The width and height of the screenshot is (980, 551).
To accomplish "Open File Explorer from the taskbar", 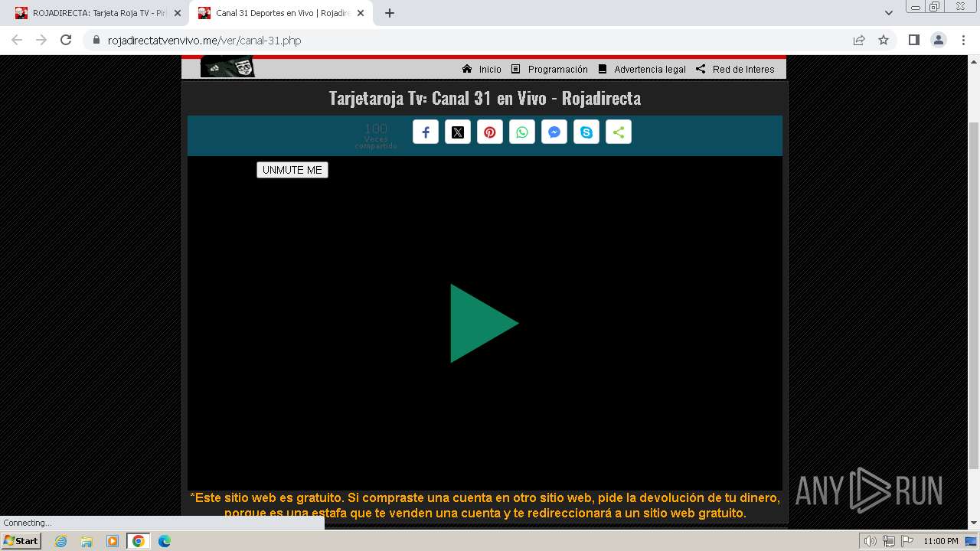I will [87, 541].
